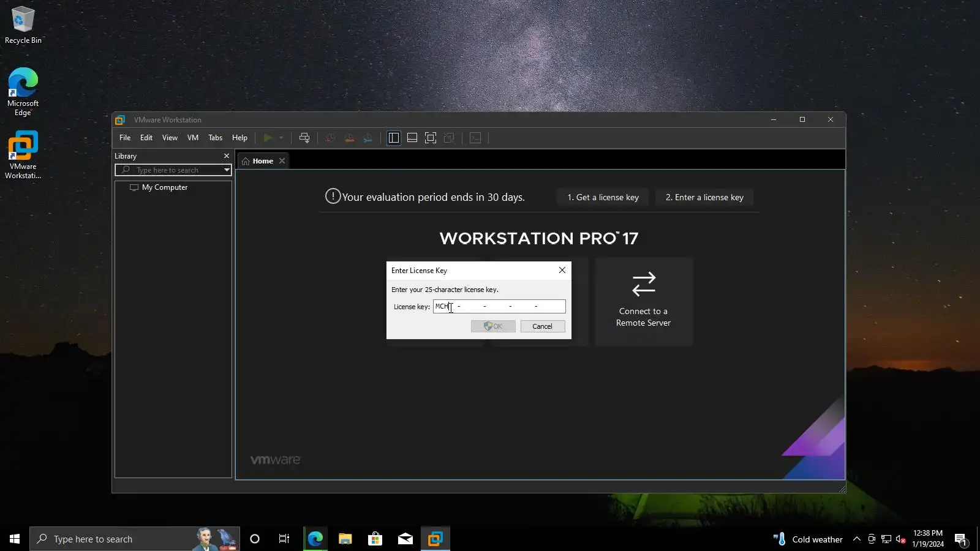This screenshot has height=551, width=980.
Task: Expand the Library search dropdown arrow
Action: 227,170
